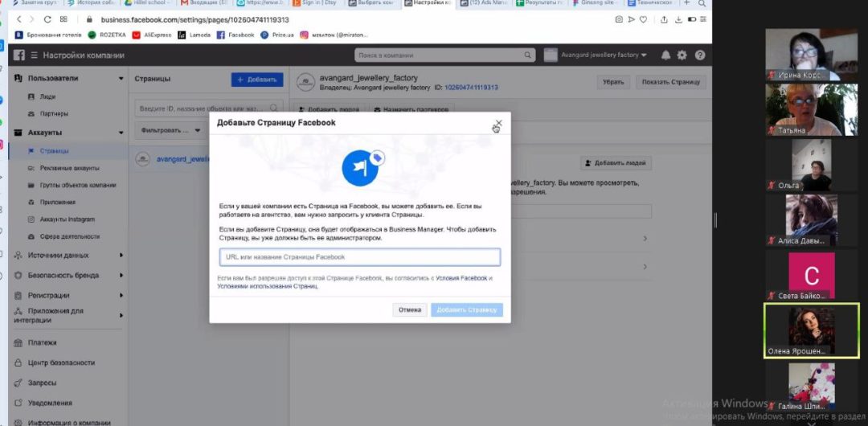Reload the page with browser refresh icon
Screen dimensions: 868x426
click(x=48, y=19)
